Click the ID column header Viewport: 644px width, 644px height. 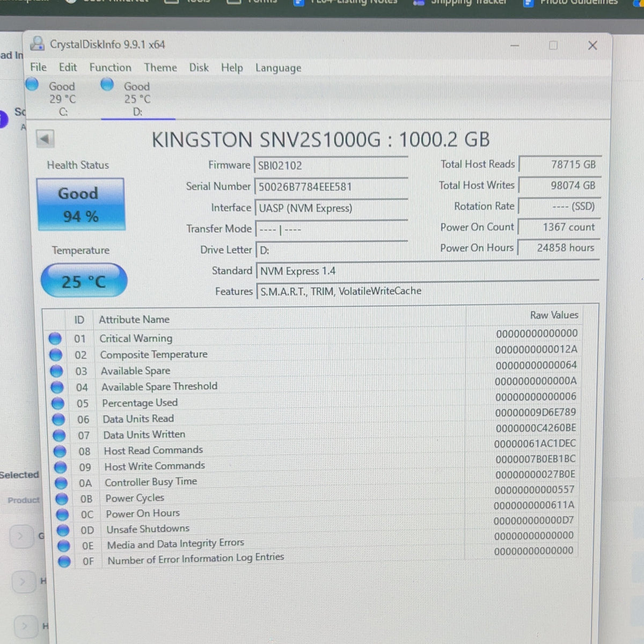pos(79,320)
